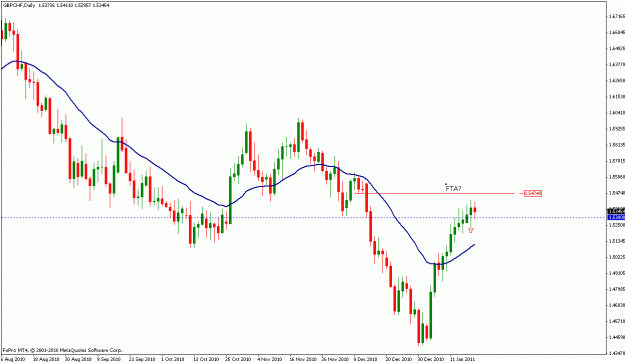Select the 'FTA?' text label on chart

coord(453,188)
